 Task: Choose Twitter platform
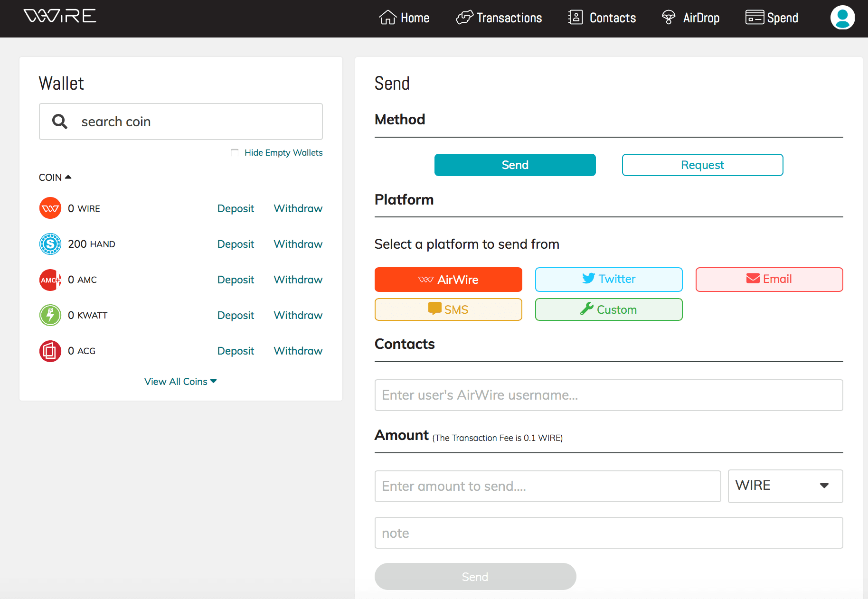[x=609, y=280]
